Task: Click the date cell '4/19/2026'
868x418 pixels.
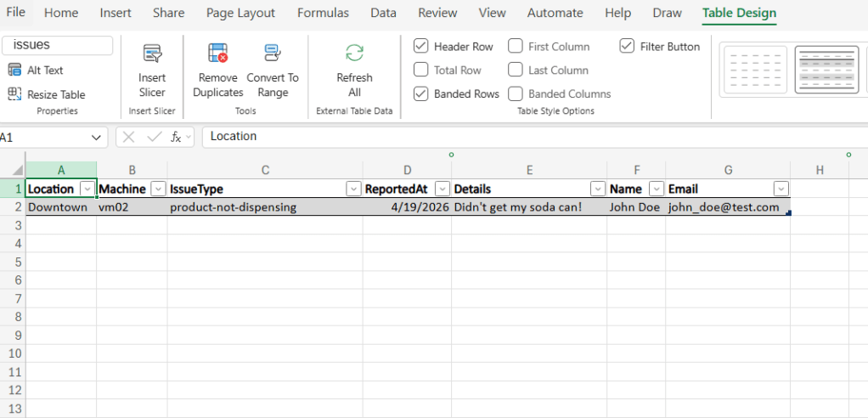Action: [x=408, y=207]
